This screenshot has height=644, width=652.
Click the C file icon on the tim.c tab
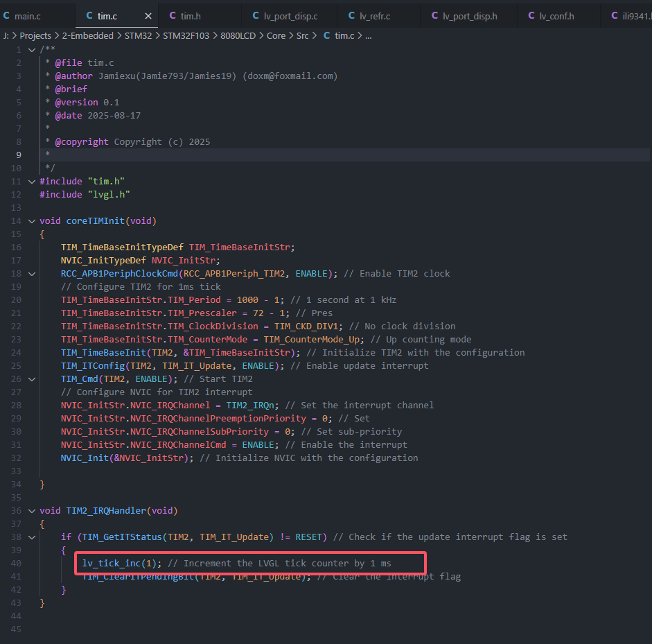pos(89,16)
